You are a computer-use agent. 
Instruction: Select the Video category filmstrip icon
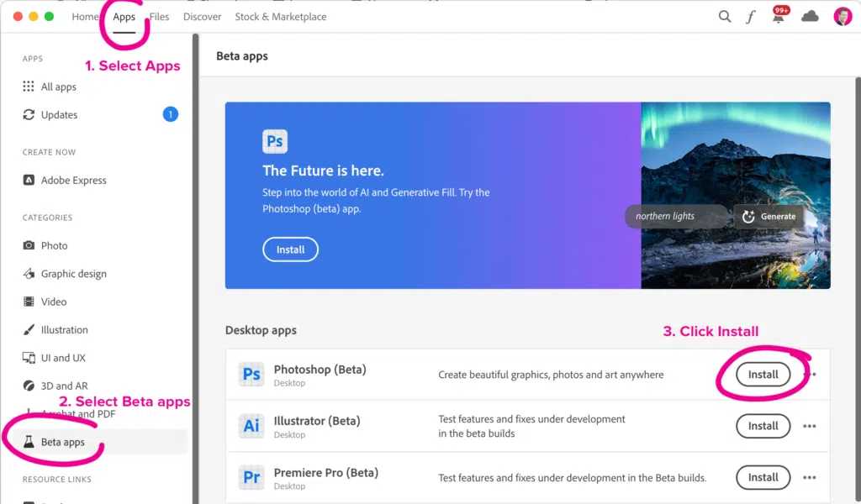coord(29,302)
